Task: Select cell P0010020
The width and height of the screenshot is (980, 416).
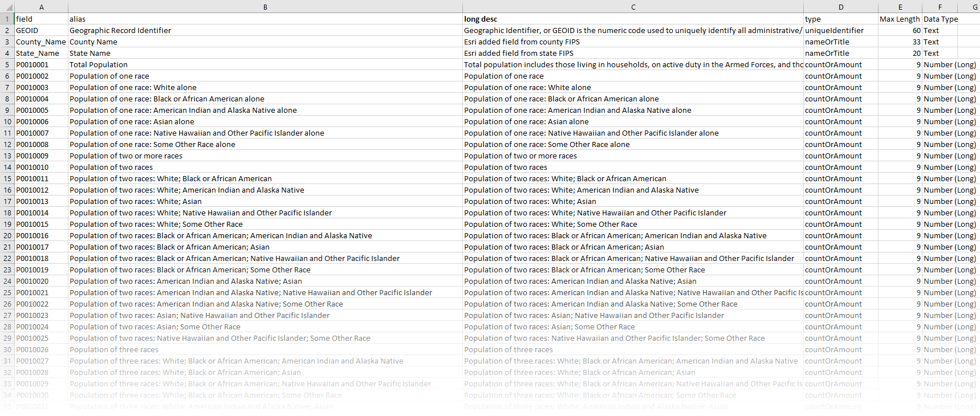Action: [x=41, y=281]
